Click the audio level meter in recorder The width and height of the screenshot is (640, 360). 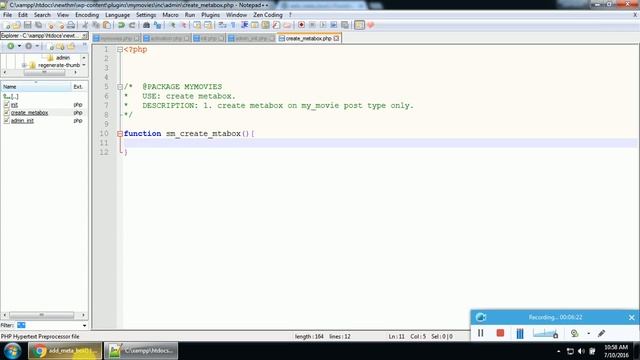click(x=545, y=333)
